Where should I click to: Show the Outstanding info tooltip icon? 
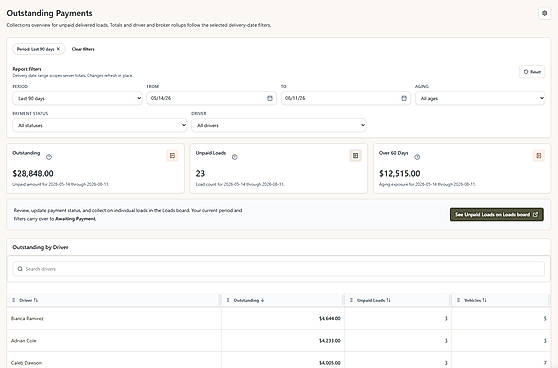coord(49,157)
